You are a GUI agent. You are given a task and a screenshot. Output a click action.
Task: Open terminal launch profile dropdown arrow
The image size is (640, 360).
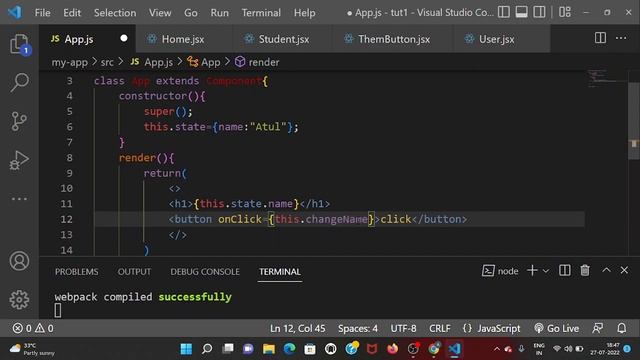click(546, 271)
